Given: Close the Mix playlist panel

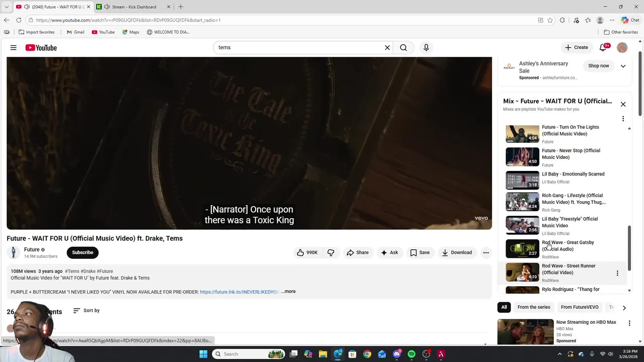Looking at the screenshot, I should tap(623, 104).
